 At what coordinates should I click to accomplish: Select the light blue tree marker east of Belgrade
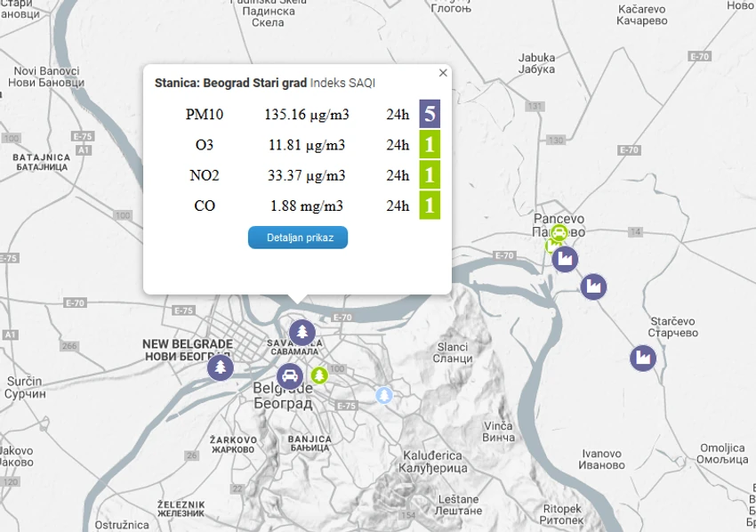pyautogui.click(x=384, y=396)
